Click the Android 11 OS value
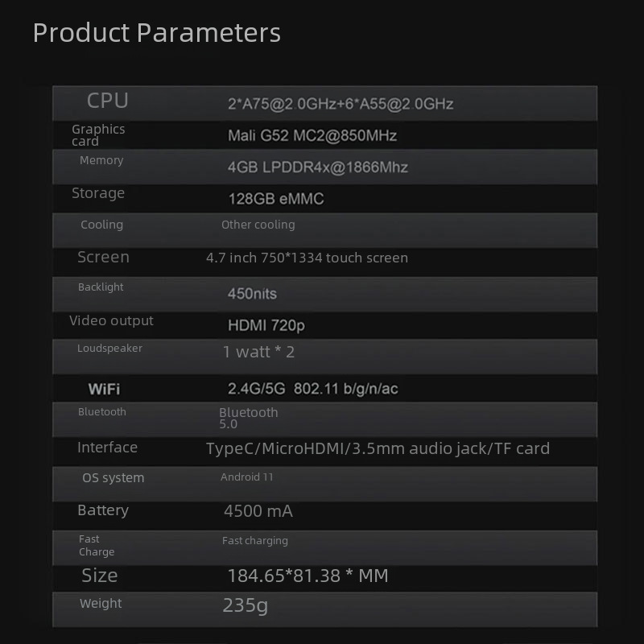Image resolution: width=644 pixels, height=644 pixels. pyautogui.click(x=247, y=477)
